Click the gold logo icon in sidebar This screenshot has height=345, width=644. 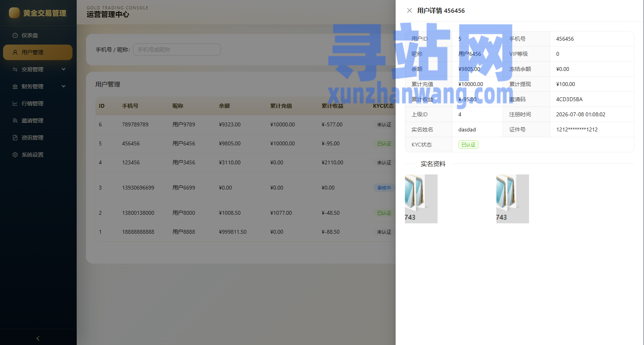(14, 13)
